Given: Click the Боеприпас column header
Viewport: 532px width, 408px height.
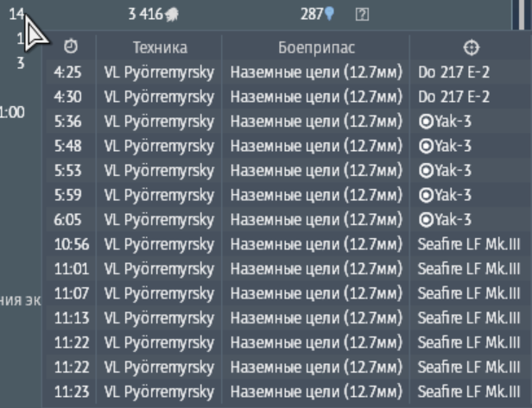Looking at the screenshot, I should pos(317,47).
